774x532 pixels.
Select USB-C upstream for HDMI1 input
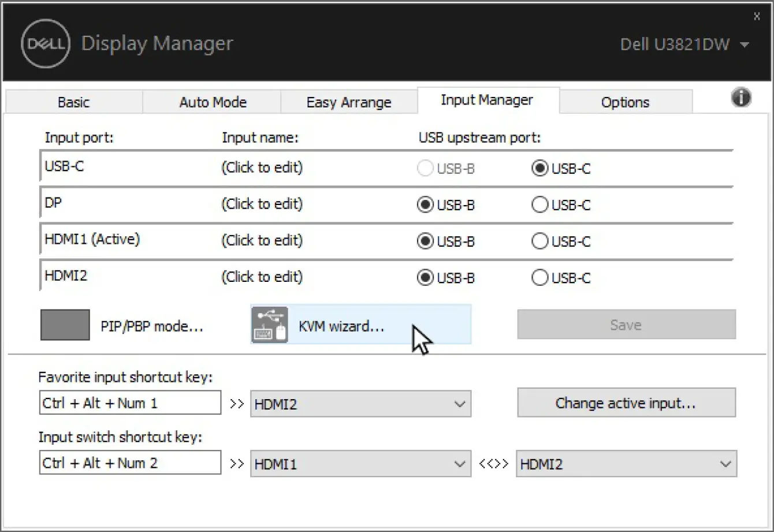[539, 241]
